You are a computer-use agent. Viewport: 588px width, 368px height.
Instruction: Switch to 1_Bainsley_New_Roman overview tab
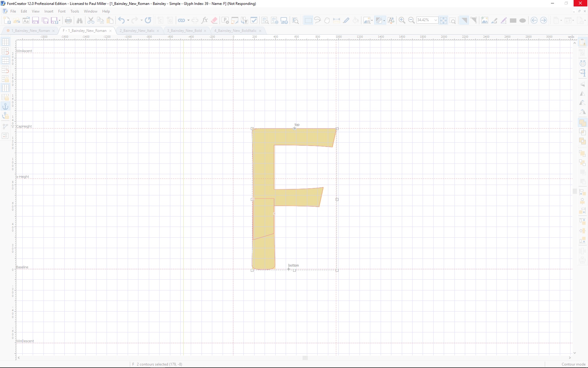(30, 31)
